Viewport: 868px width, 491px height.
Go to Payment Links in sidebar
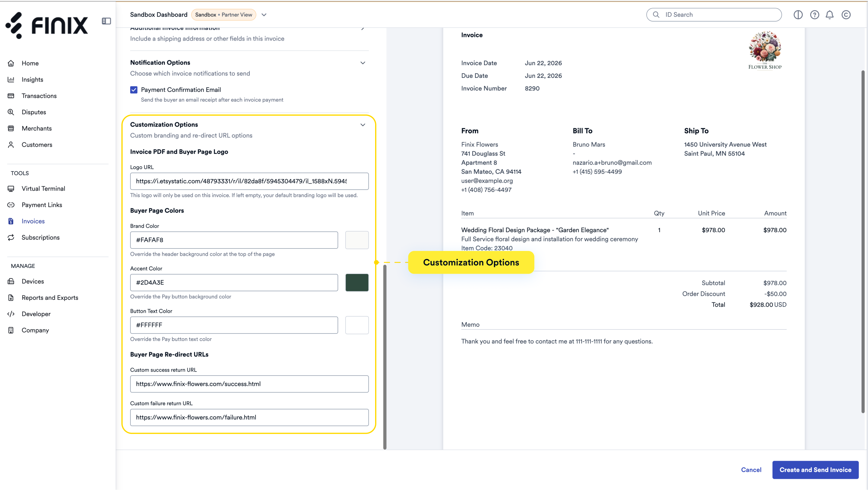(x=42, y=205)
